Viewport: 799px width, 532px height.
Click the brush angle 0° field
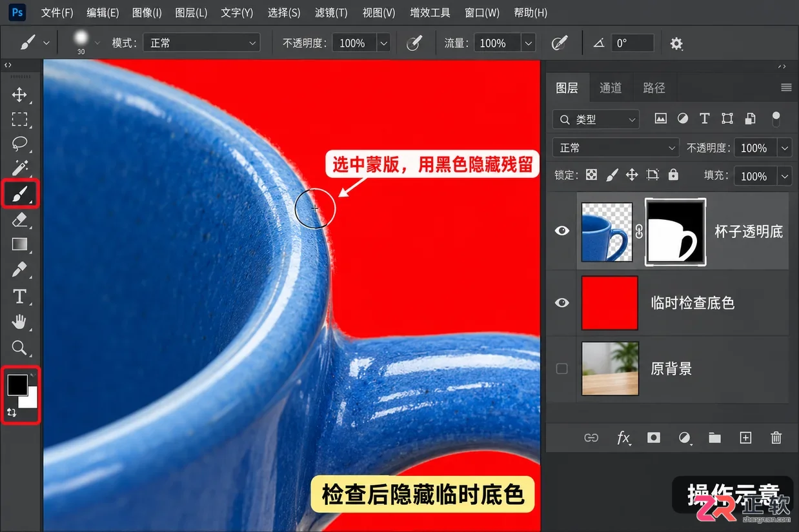point(632,43)
